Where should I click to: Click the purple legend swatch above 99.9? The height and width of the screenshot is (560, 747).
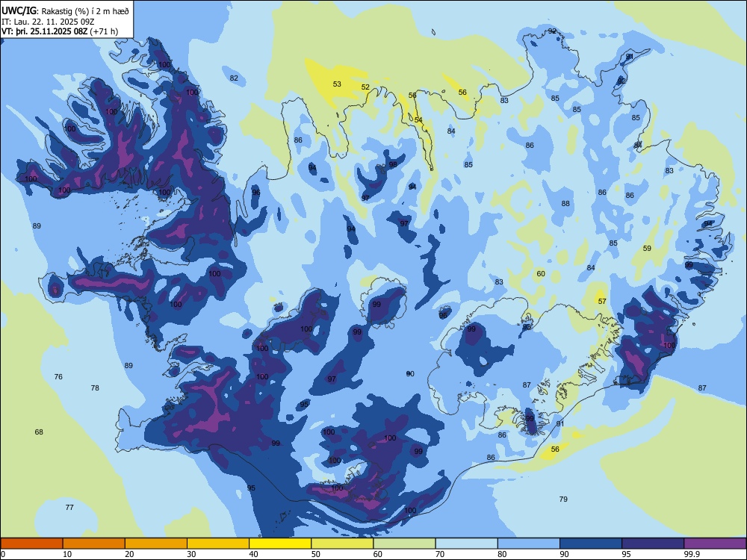point(716,544)
